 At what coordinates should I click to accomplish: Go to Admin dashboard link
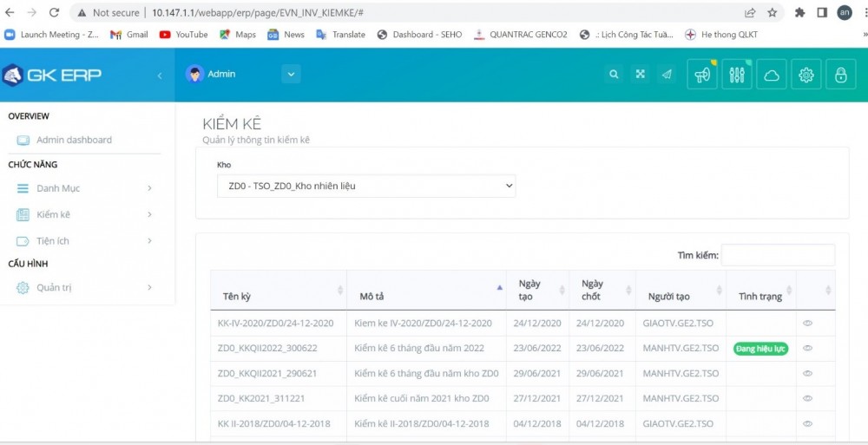coord(74,140)
